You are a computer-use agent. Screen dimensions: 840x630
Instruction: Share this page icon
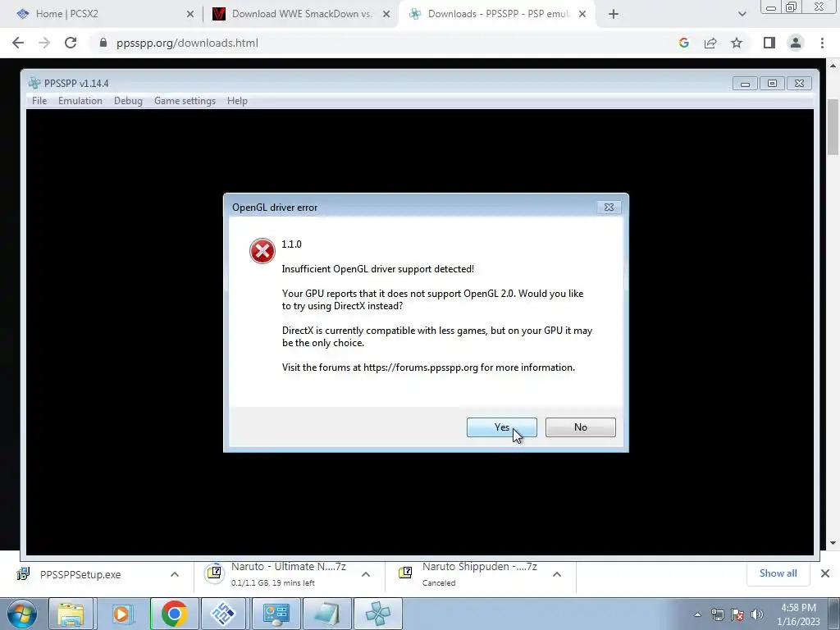(x=710, y=43)
